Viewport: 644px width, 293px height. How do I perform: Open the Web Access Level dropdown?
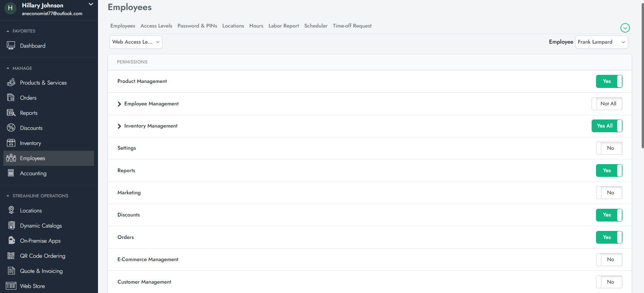[x=136, y=42]
